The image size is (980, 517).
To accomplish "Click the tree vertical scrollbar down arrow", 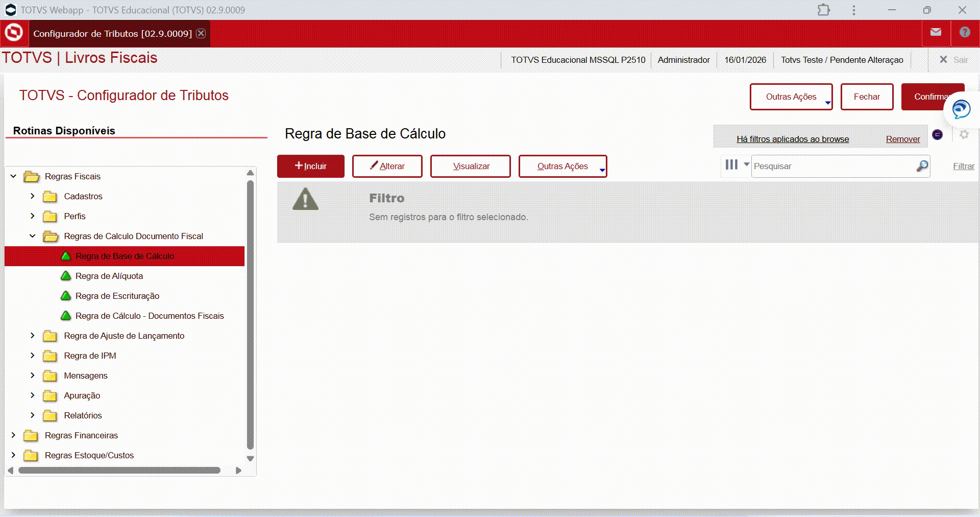I will coord(250,459).
